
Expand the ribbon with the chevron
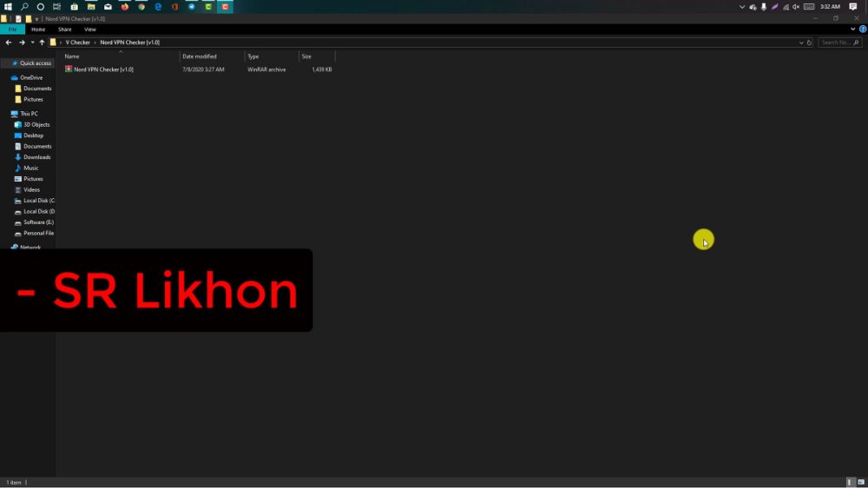pos(852,29)
